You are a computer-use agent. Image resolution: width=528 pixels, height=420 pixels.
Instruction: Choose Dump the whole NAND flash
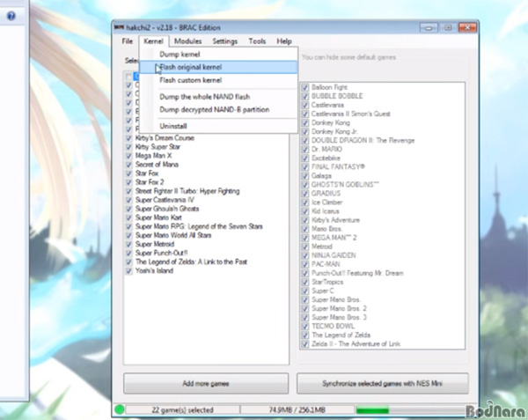(x=218, y=97)
